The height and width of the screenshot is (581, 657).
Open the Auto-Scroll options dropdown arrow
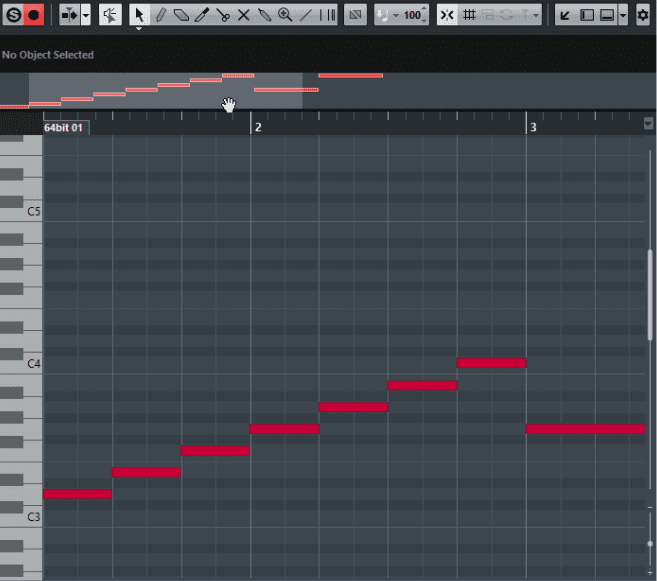coord(86,15)
